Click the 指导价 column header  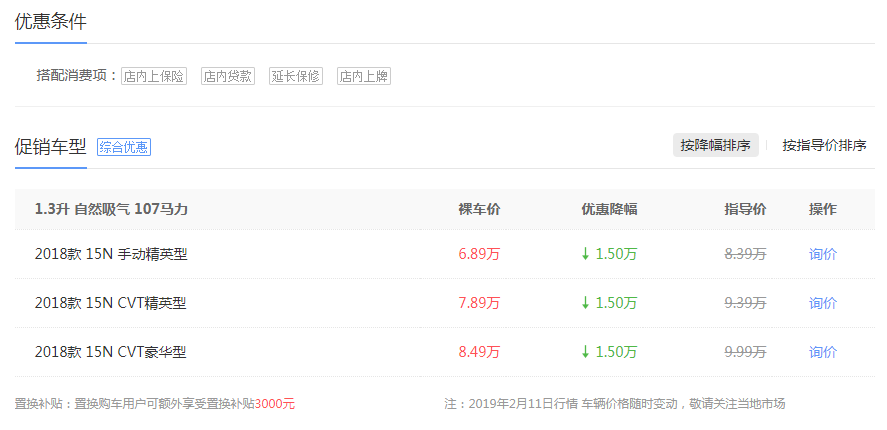tap(745, 209)
